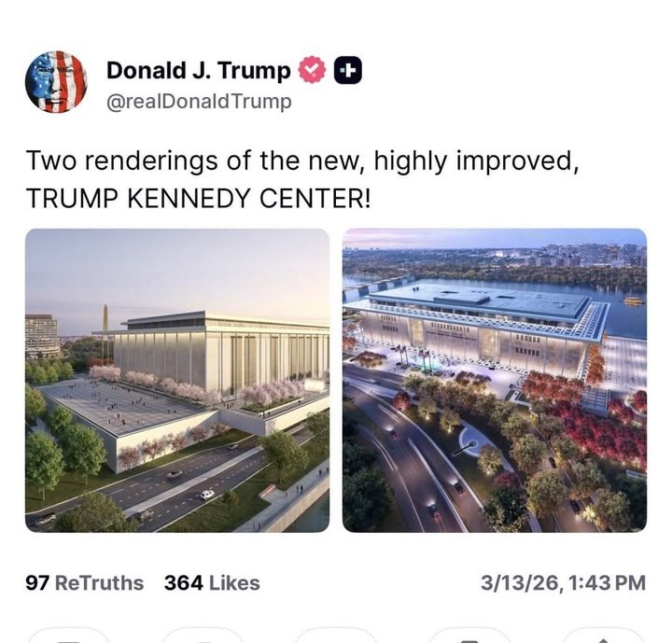The height and width of the screenshot is (643, 672).
Task: View the 97 ReTruths list
Action: coord(84,583)
